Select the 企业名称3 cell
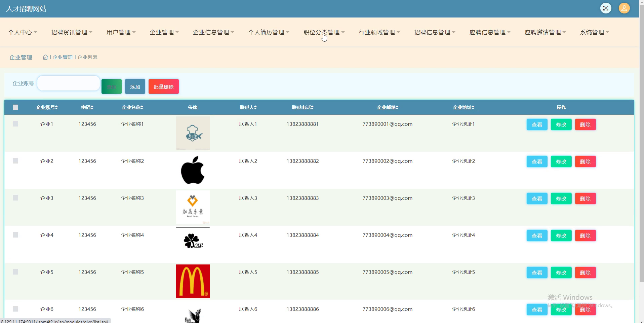The height and width of the screenshot is (323, 644). click(x=132, y=198)
